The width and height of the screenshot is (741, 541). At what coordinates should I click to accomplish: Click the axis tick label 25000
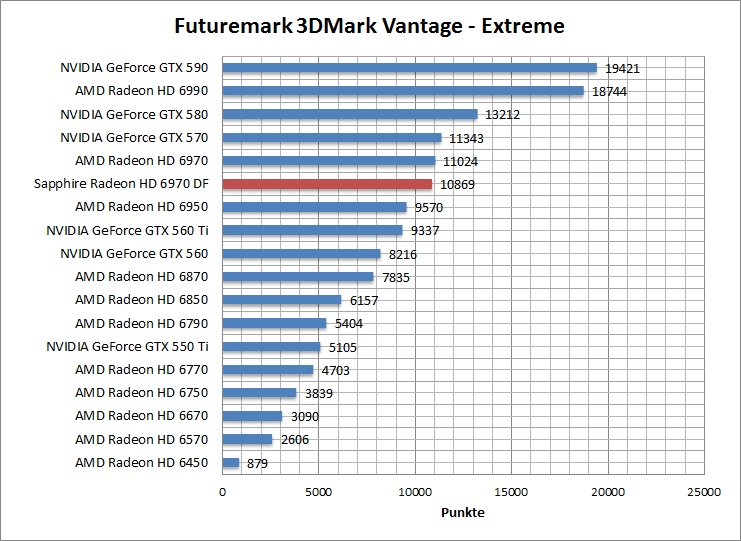(x=704, y=492)
